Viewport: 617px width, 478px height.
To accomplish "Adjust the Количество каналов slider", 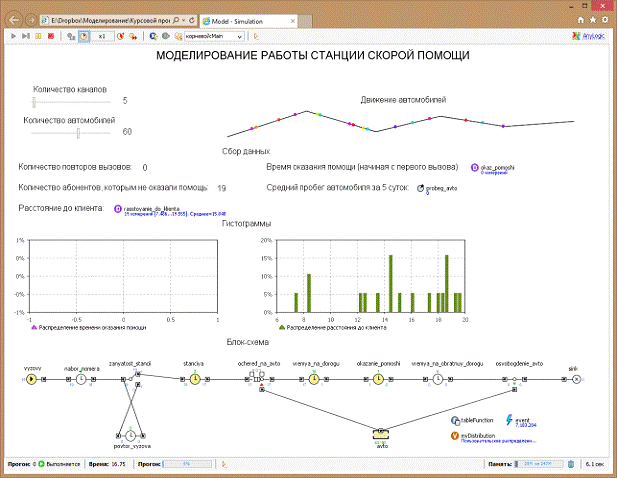I will [x=34, y=101].
